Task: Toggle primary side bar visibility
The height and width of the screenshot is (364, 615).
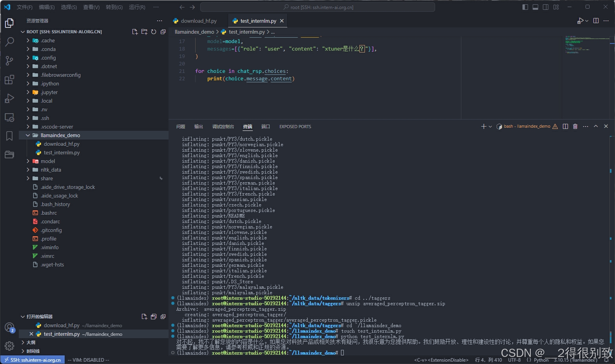Action: pyautogui.click(x=525, y=7)
